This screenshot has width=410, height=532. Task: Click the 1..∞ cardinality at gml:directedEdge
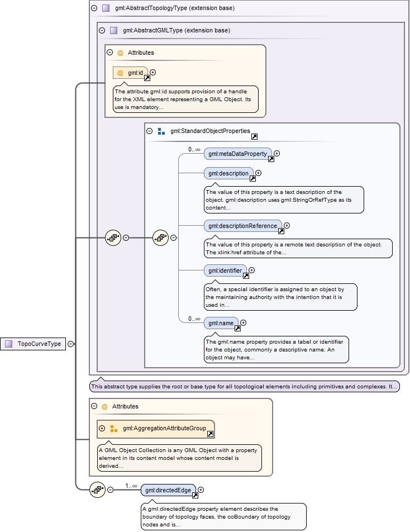coord(131,486)
